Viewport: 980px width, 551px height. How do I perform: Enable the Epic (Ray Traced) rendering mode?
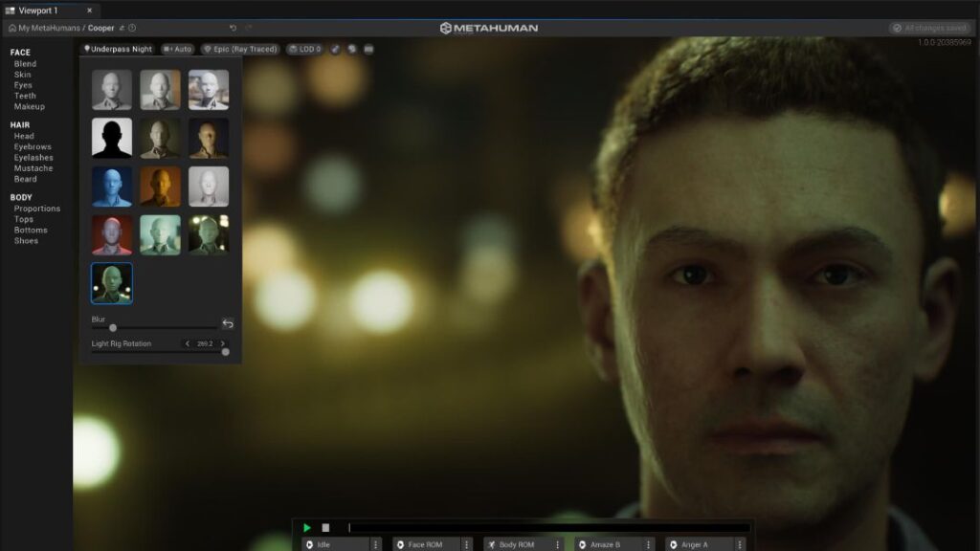241,48
